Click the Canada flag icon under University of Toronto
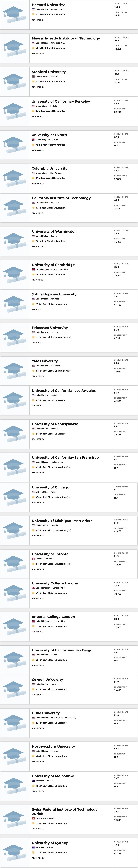 (x=33, y=559)
